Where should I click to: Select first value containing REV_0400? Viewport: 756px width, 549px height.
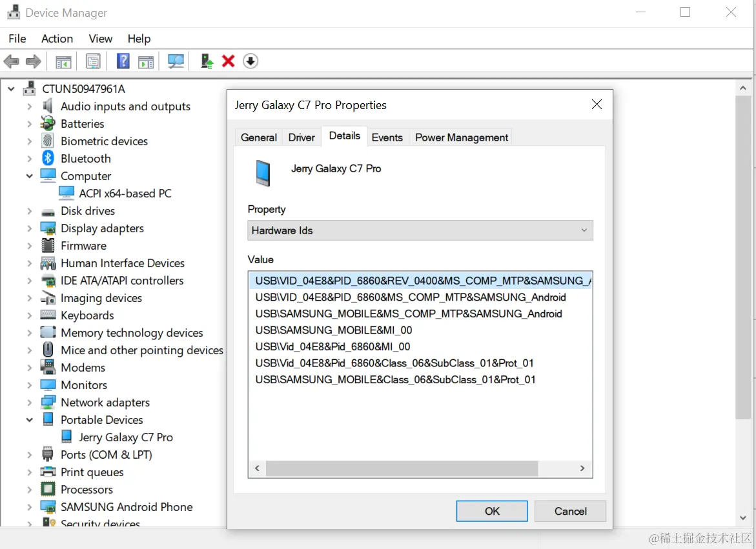point(420,280)
